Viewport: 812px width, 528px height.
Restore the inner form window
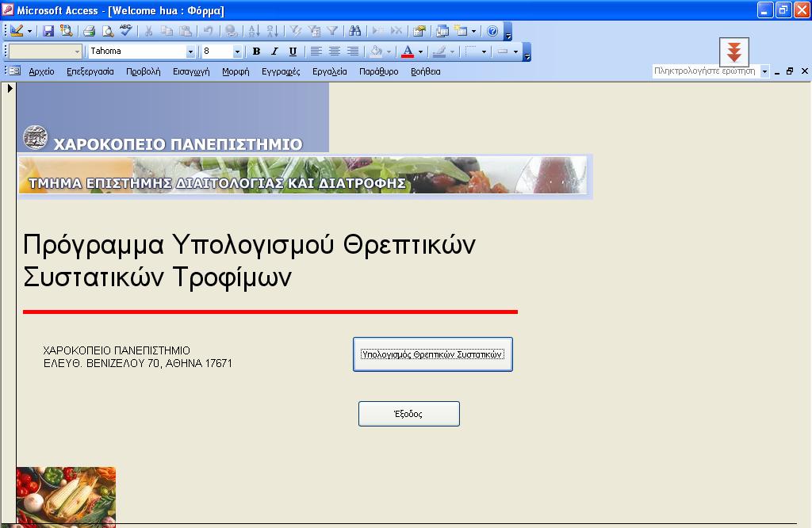[x=790, y=71]
